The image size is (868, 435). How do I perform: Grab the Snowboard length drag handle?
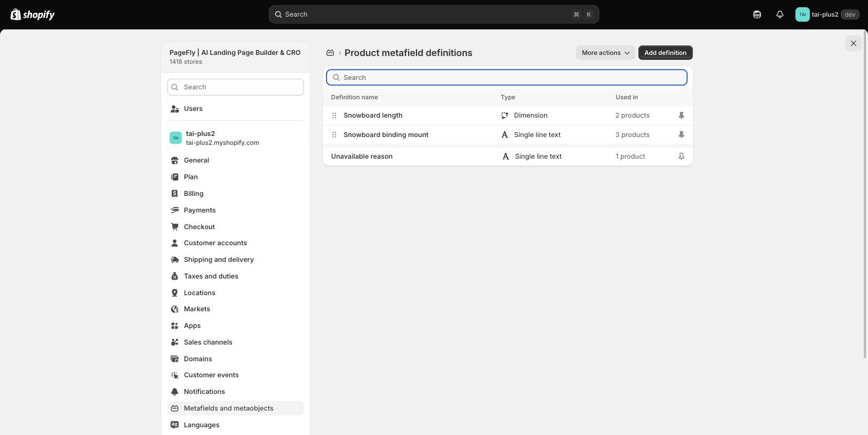(334, 115)
